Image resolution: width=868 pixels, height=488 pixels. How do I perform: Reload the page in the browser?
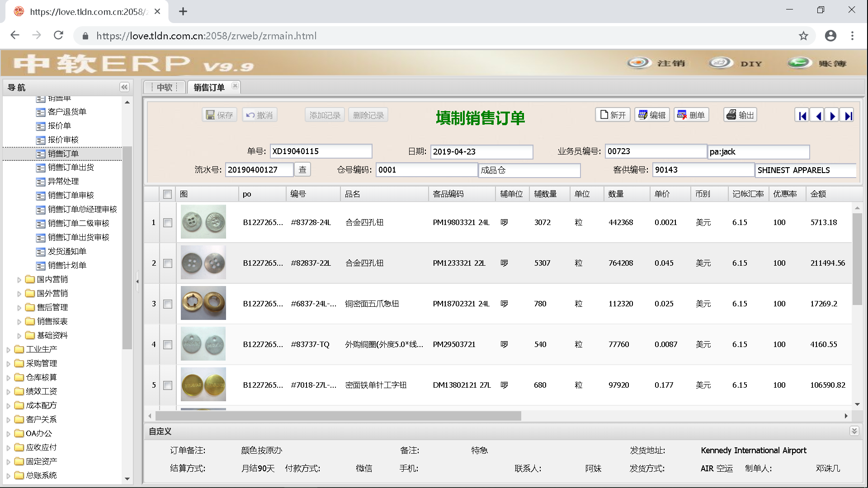[x=58, y=35]
